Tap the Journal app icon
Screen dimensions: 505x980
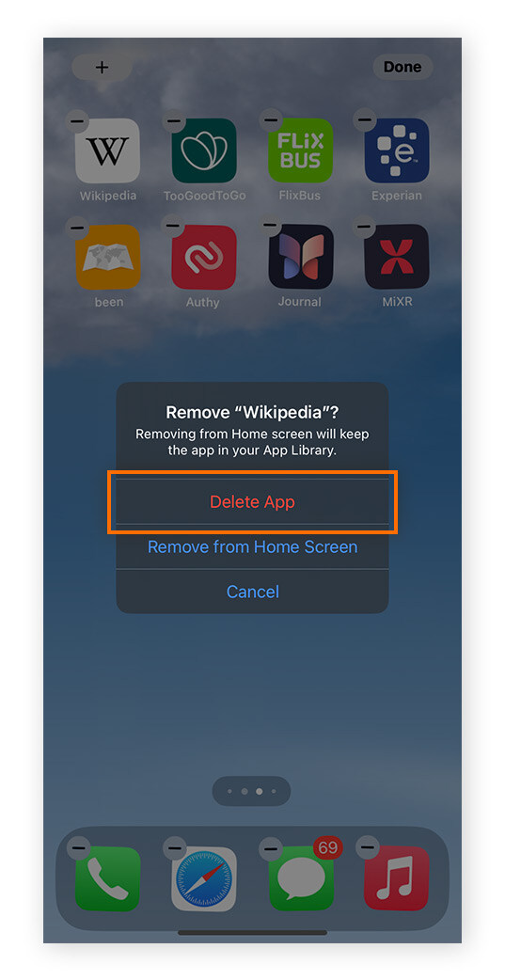(x=301, y=257)
